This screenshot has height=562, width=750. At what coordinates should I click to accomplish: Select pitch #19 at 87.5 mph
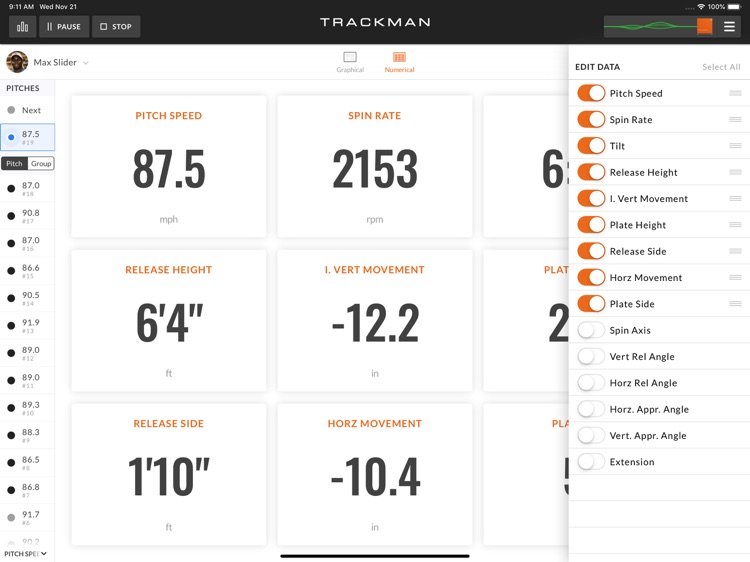click(27, 137)
